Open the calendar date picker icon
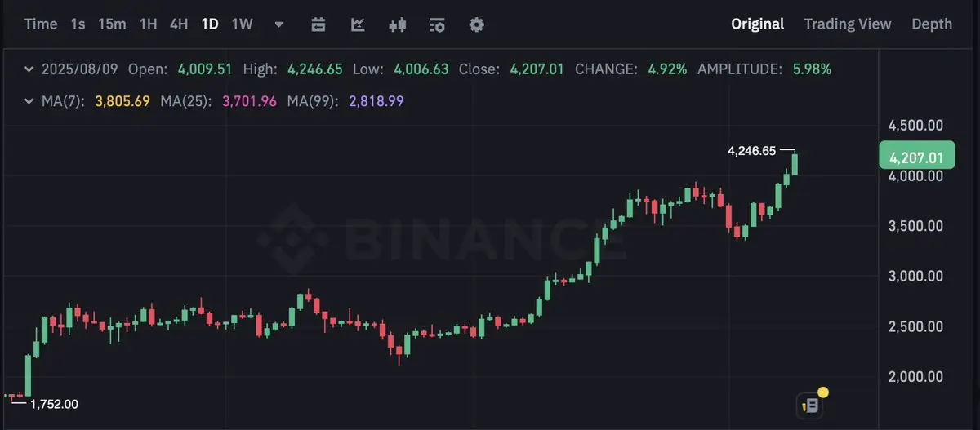 (318, 24)
